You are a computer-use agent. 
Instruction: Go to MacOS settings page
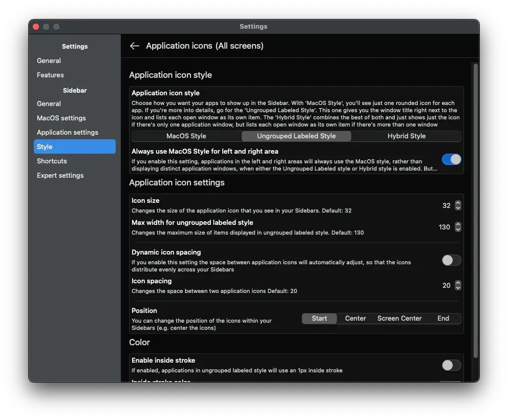pos(75,118)
